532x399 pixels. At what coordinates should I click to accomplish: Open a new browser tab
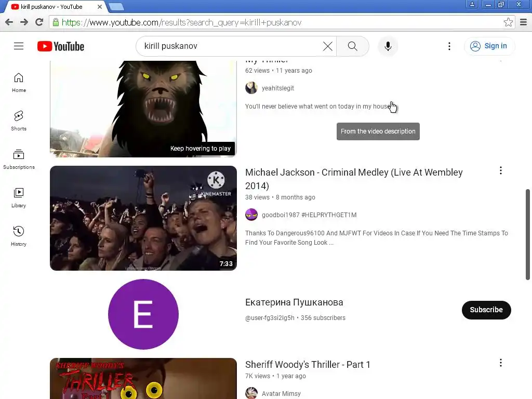116,6
